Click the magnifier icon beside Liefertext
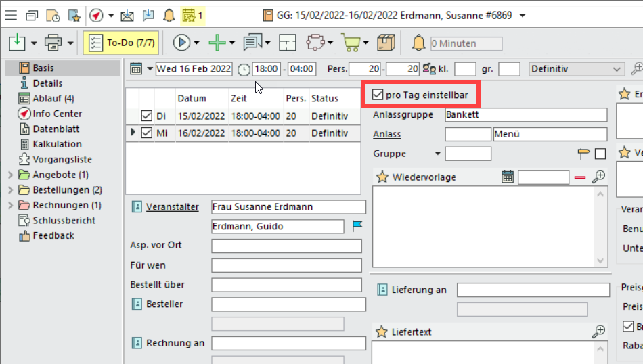 coord(598,332)
